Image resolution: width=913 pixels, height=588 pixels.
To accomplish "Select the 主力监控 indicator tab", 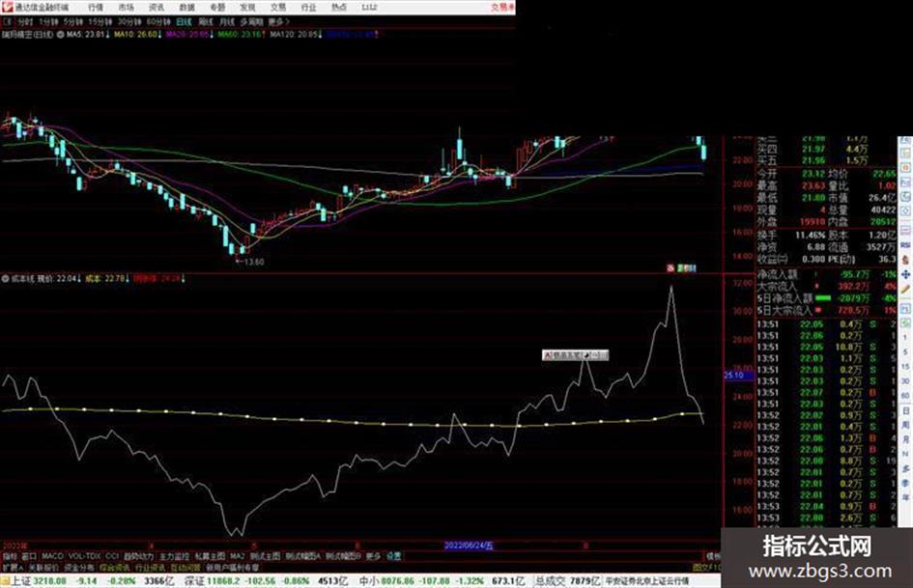I will [175, 556].
